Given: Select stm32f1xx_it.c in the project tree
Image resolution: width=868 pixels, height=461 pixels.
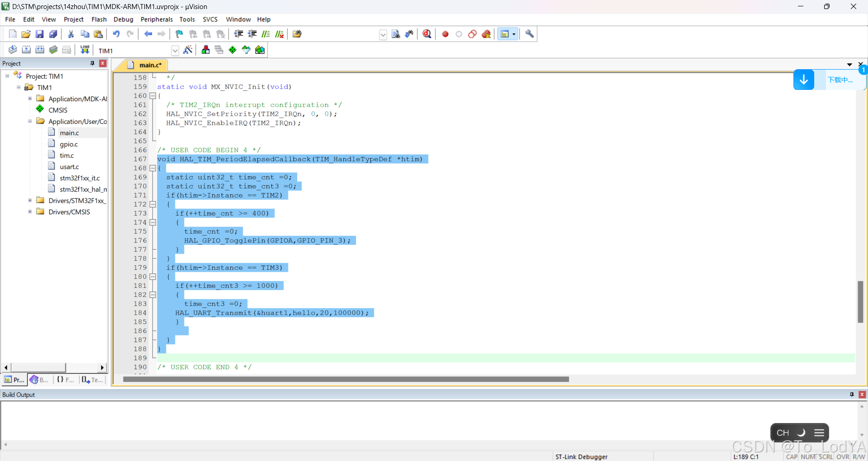Looking at the screenshot, I should point(80,178).
